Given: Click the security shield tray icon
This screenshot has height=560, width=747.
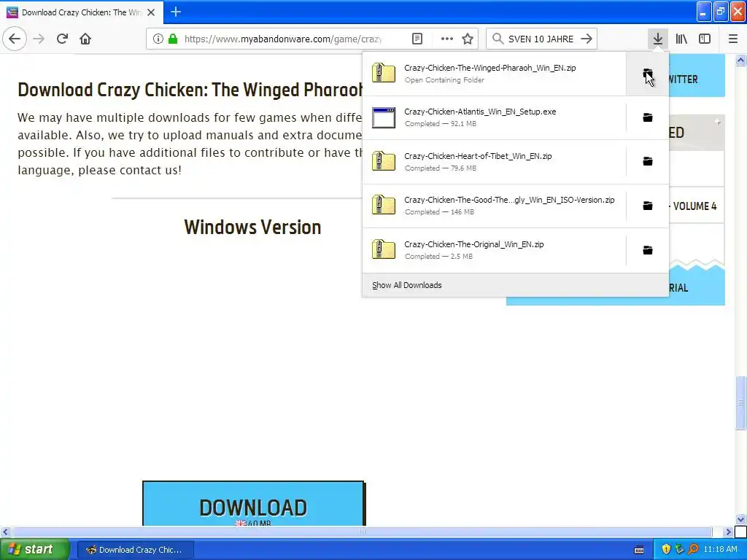Looking at the screenshot, I should (666, 550).
